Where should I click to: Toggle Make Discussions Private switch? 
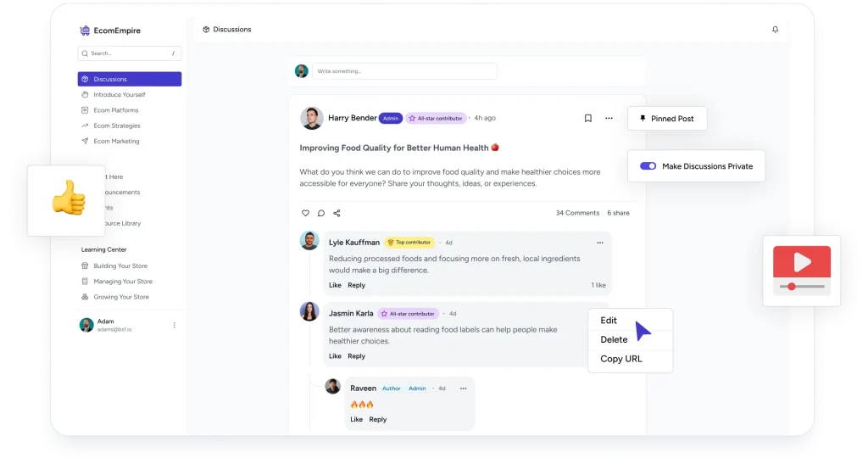(x=648, y=166)
